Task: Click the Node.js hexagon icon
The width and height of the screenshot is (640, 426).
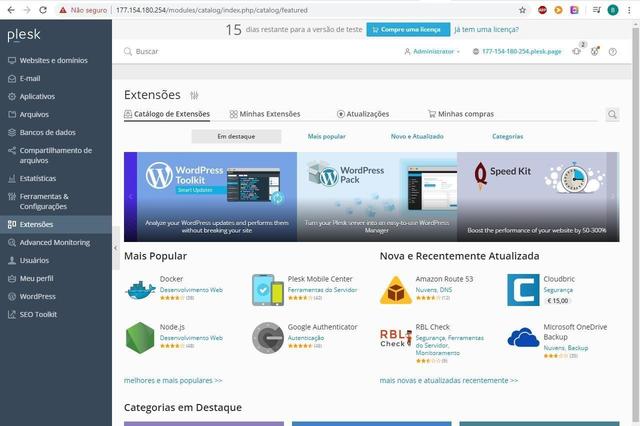Action: click(x=140, y=337)
